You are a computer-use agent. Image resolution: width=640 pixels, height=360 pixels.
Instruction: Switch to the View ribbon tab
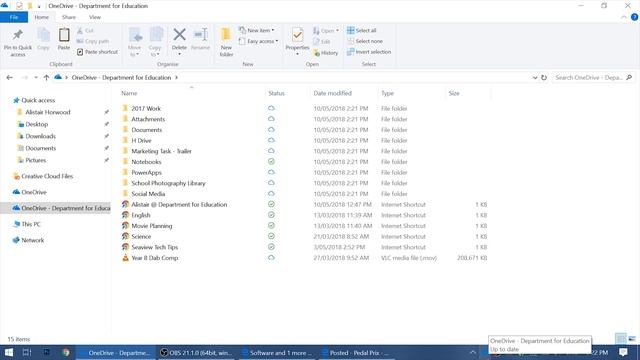coord(95,17)
